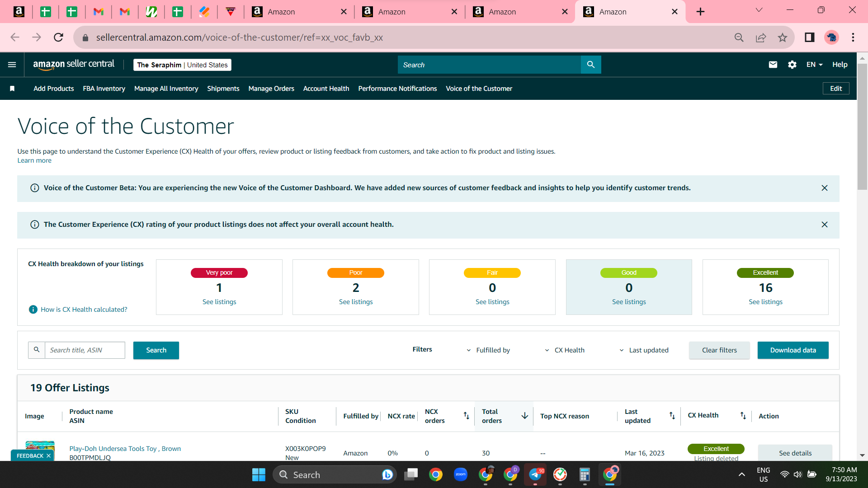Open the settings gear icon

coord(792,65)
